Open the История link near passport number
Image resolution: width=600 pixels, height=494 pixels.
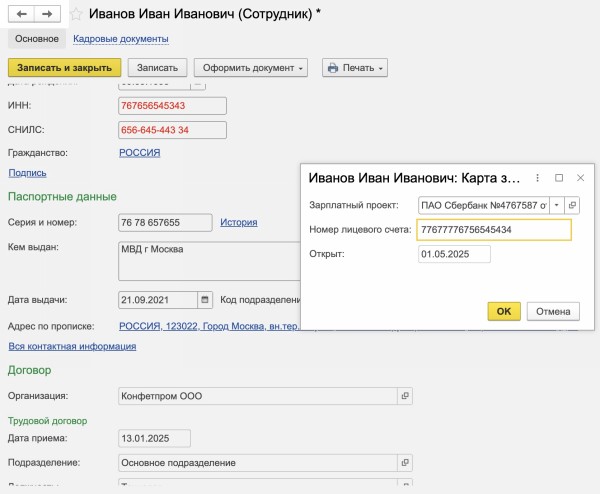(x=239, y=222)
